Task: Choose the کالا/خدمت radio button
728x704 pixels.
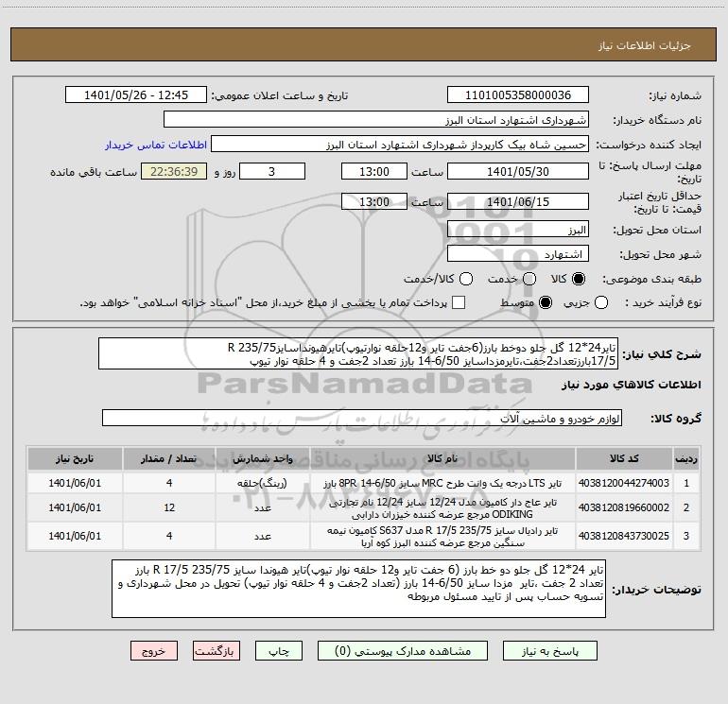Action: (466, 279)
